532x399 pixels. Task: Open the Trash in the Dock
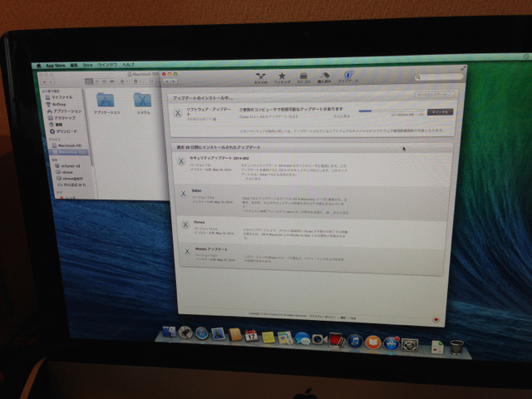(x=456, y=345)
